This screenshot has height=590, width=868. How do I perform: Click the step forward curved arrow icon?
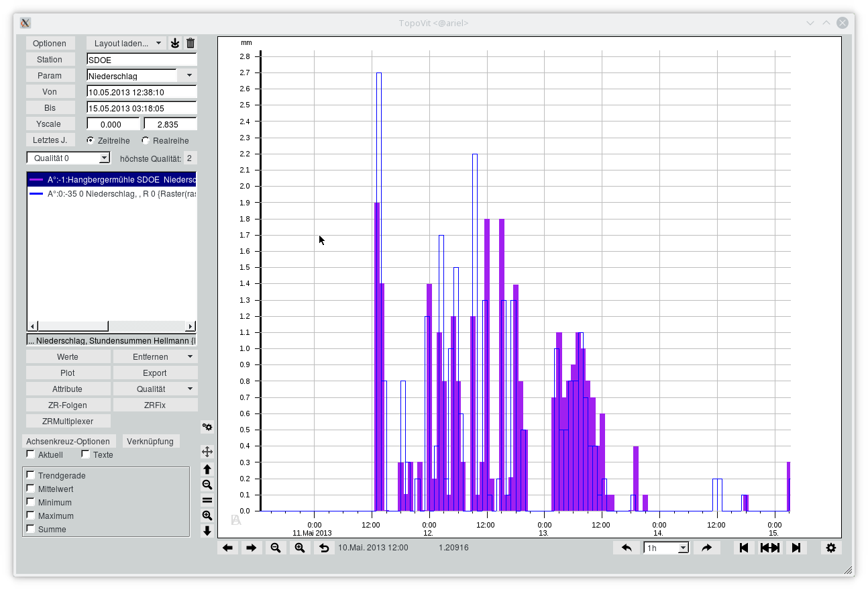click(x=706, y=548)
